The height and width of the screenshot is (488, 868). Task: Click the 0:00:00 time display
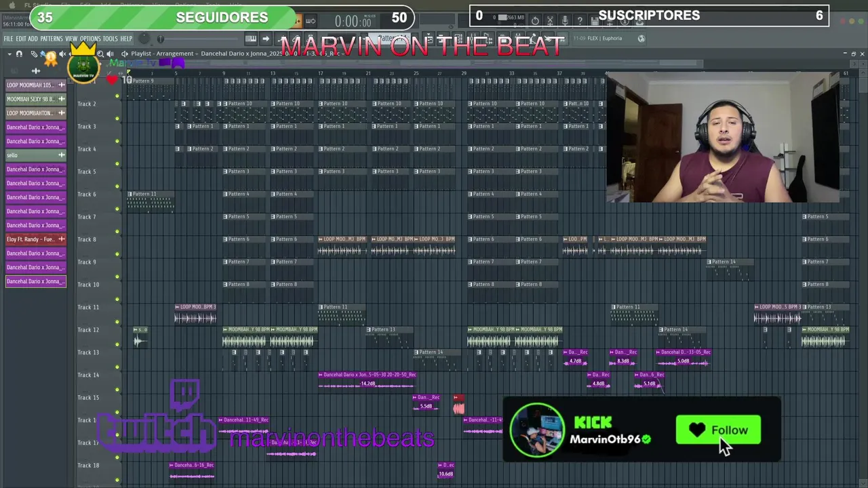tap(353, 22)
